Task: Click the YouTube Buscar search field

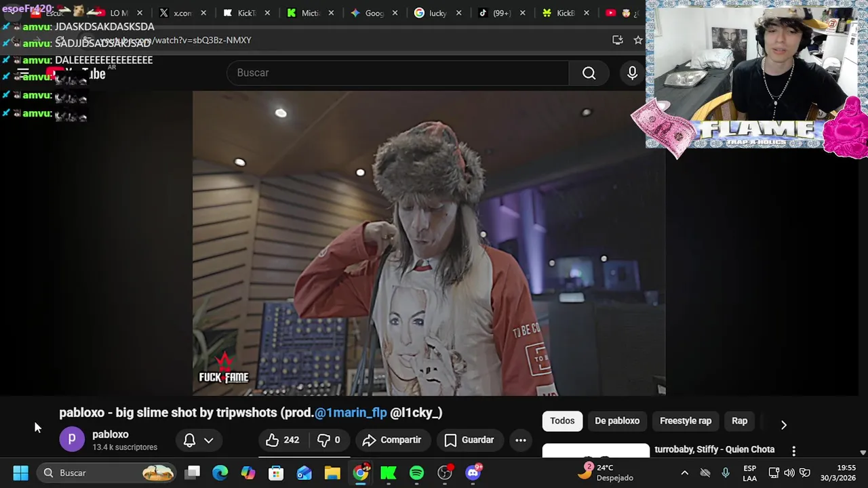Action: (x=397, y=73)
